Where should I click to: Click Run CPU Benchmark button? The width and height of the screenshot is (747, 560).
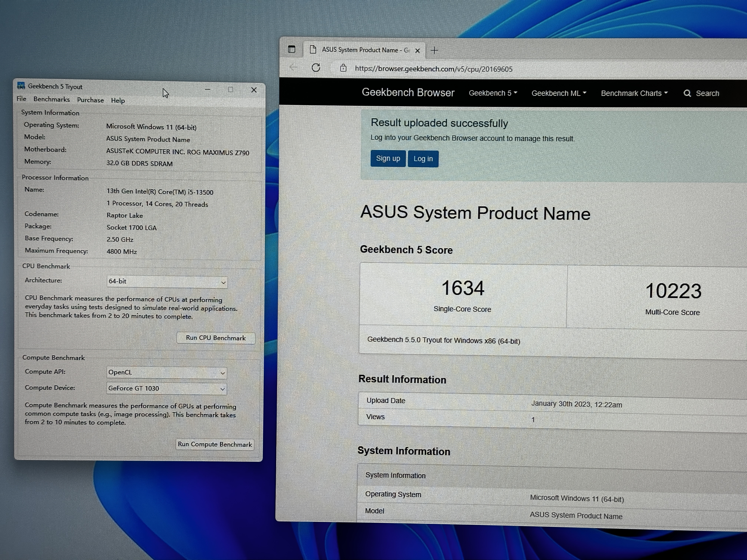[216, 338]
